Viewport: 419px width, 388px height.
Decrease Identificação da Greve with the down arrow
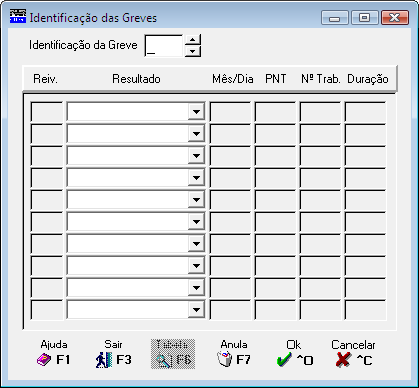192,51
